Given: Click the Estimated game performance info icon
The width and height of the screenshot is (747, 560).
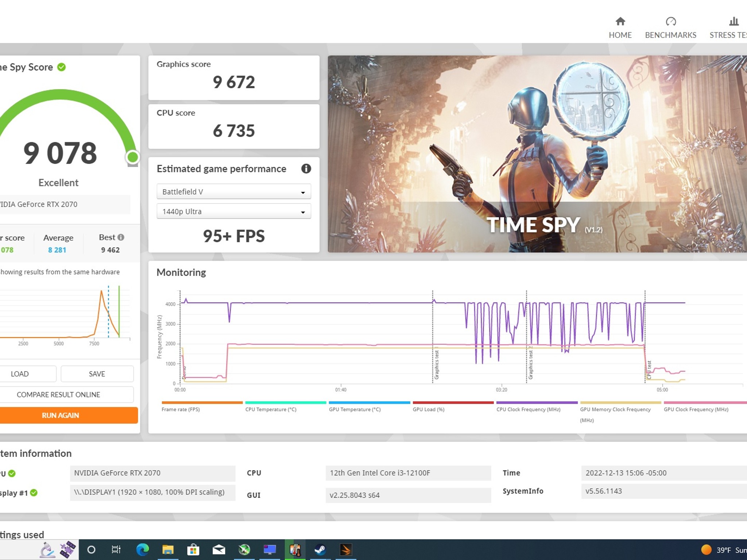Looking at the screenshot, I should click(306, 169).
